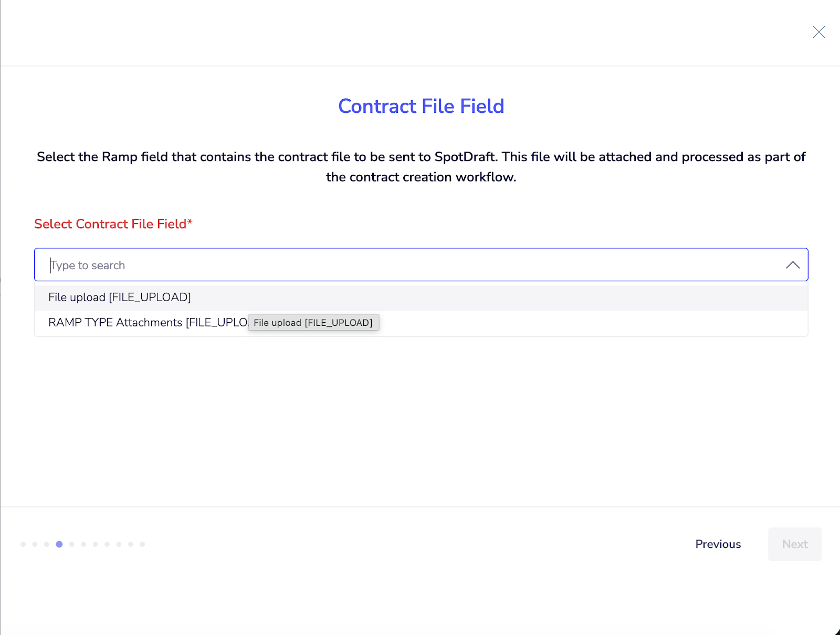Select File upload [FILE_UPLOAD] option
This screenshot has width=840, height=635.
point(120,298)
